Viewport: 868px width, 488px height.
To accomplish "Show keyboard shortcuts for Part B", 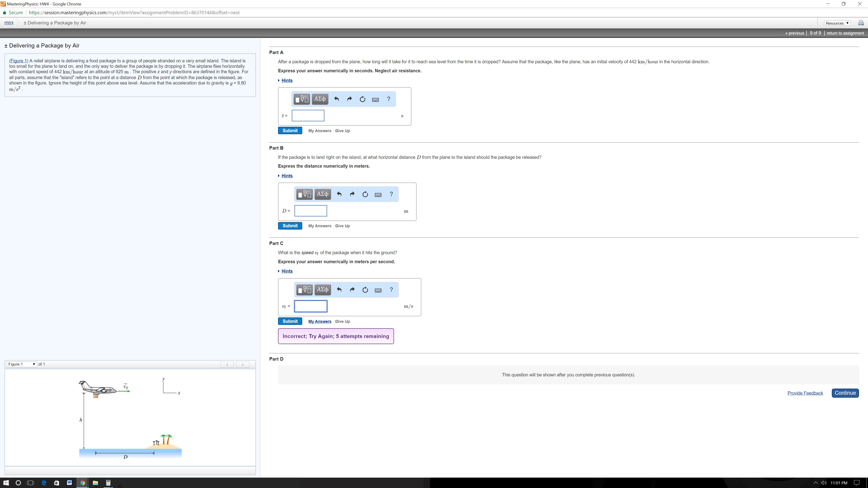I will click(378, 195).
